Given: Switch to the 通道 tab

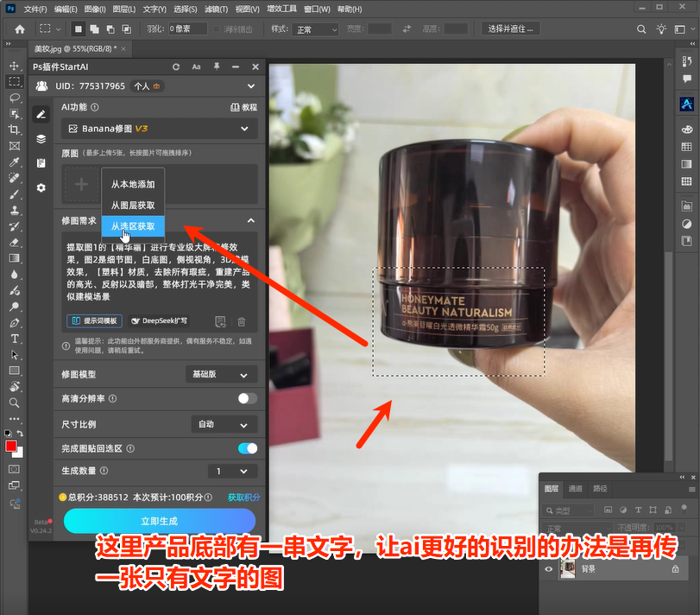Looking at the screenshot, I should [575, 489].
